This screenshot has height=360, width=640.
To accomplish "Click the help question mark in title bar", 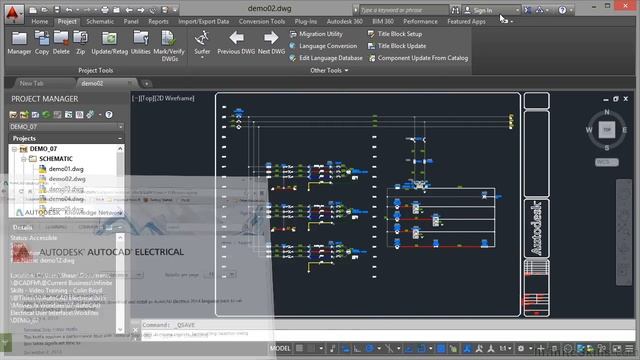I will click(562, 10).
